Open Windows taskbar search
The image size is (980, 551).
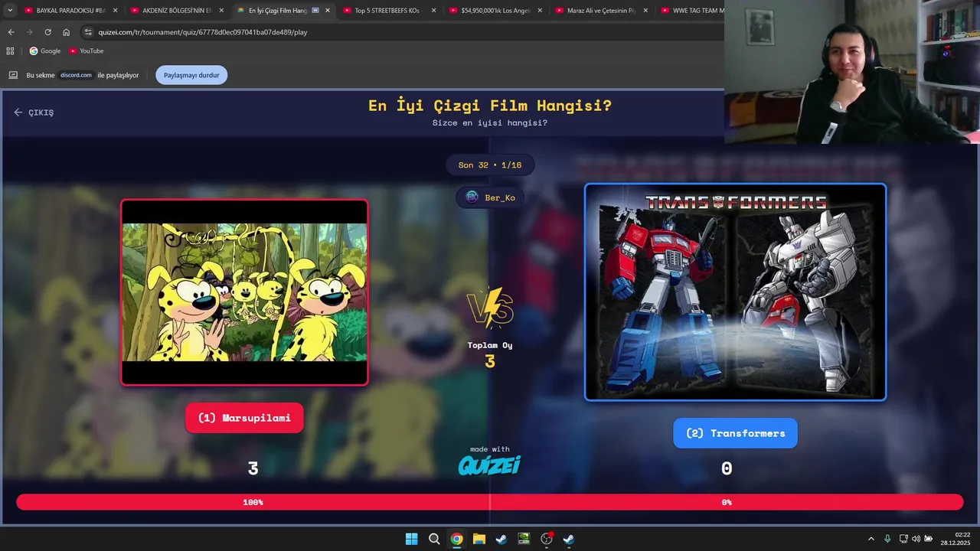coord(434,539)
